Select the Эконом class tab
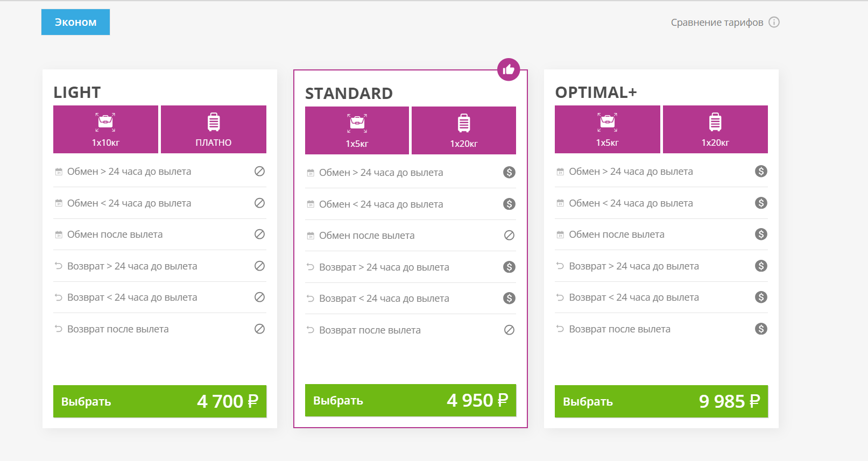The height and width of the screenshot is (461, 868). [75, 22]
